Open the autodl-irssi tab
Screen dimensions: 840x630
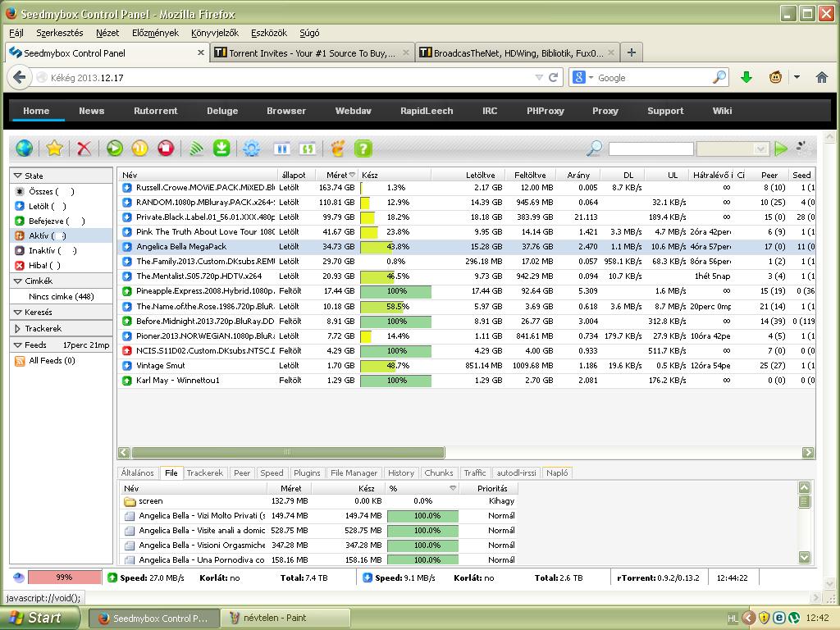(516, 473)
